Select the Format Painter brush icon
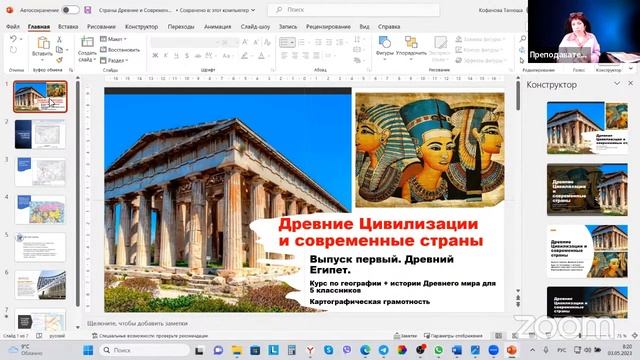This screenshot has height=360, width=640. click(60, 60)
